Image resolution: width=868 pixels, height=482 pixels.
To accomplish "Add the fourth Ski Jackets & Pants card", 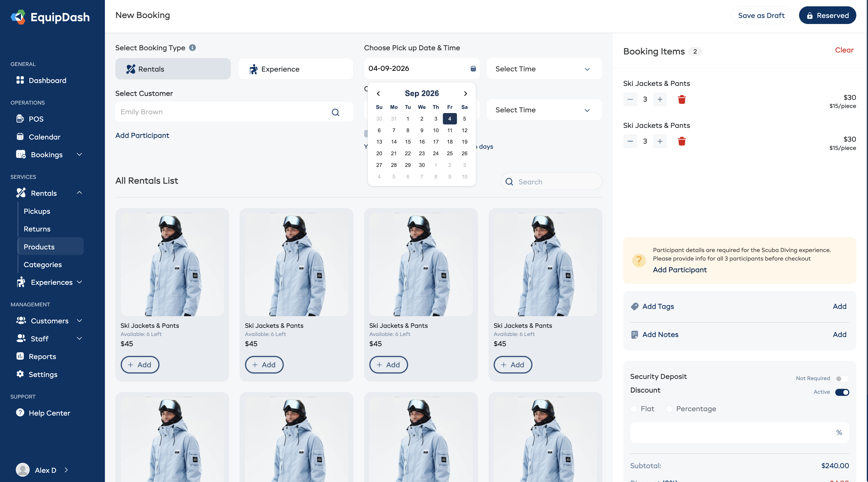I will 513,365.
